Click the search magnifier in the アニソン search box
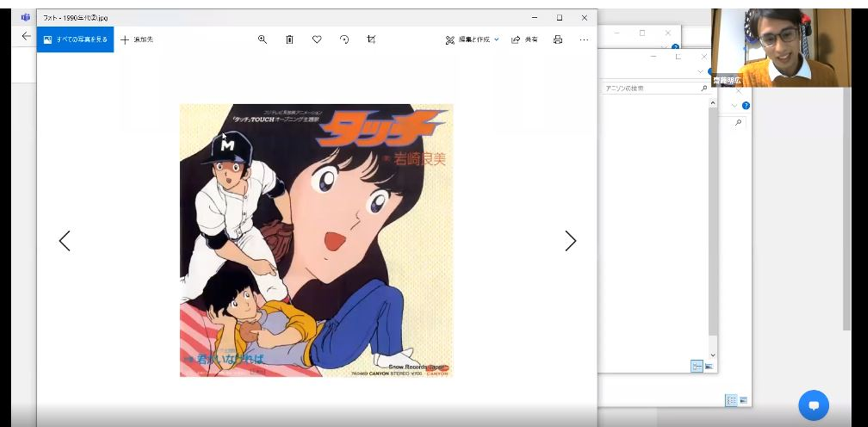Screen dimensions: 868x427 point(704,88)
